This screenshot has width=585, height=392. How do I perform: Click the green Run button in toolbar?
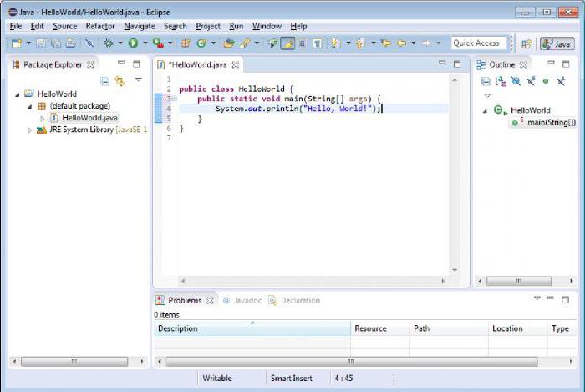tap(133, 43)
